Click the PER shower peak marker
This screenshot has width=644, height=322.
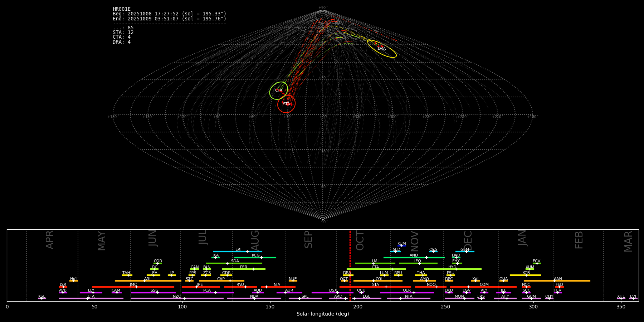253,269
